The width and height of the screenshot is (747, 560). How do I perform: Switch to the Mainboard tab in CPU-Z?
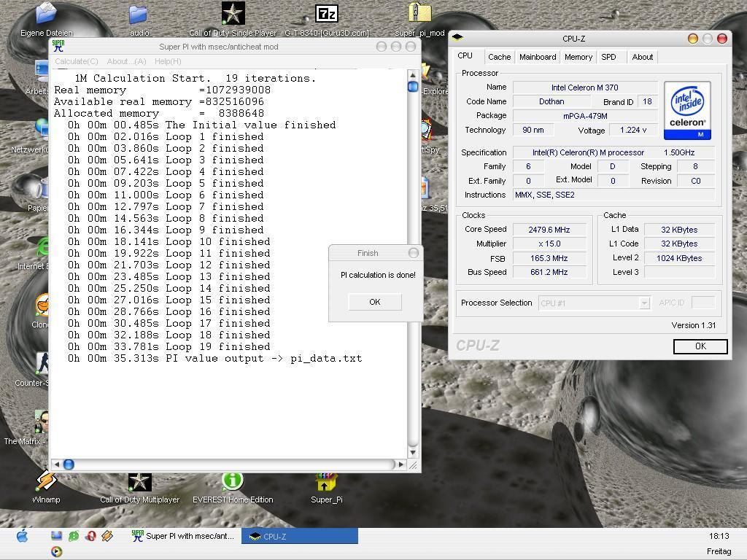click(x=538, y=57)
